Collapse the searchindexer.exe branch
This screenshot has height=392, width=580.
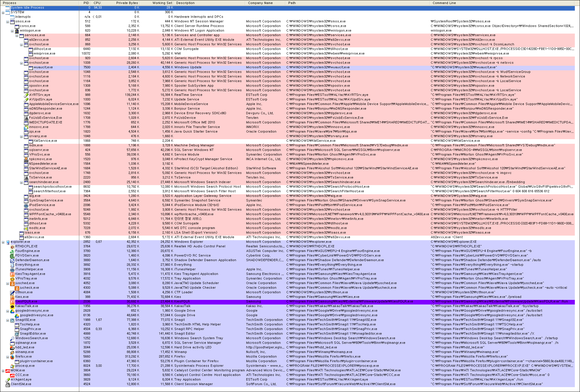coord(22,182)
